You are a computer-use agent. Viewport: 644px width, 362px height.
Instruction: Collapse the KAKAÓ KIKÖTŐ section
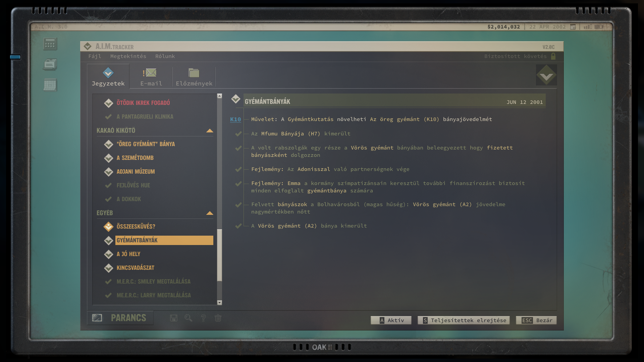coord(210,131)
